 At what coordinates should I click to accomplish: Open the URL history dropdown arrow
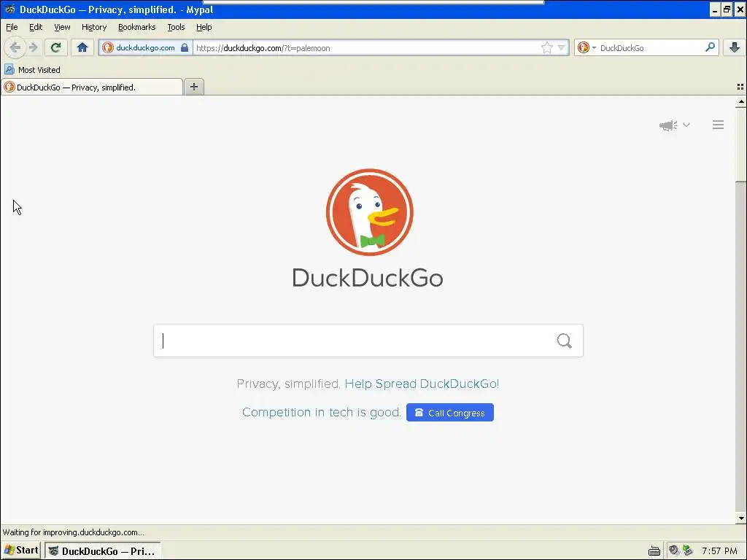coord(561,47)
